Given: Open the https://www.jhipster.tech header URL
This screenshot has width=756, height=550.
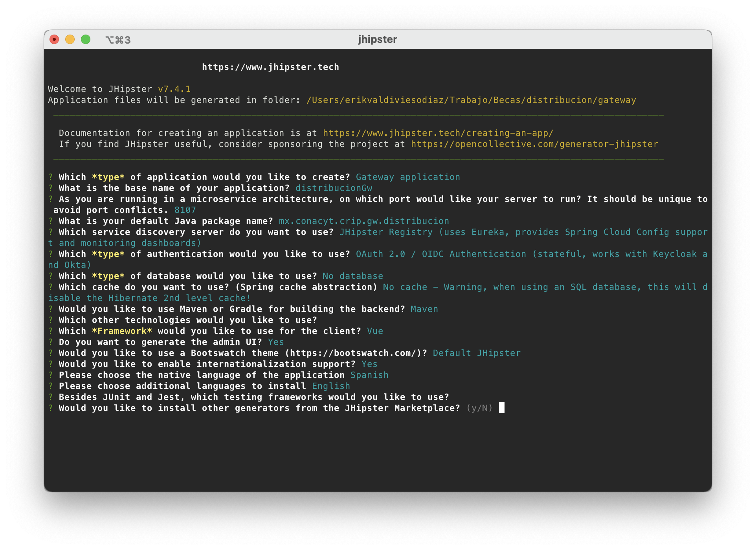Looking at the screenshot, I should tap(270, 67).
